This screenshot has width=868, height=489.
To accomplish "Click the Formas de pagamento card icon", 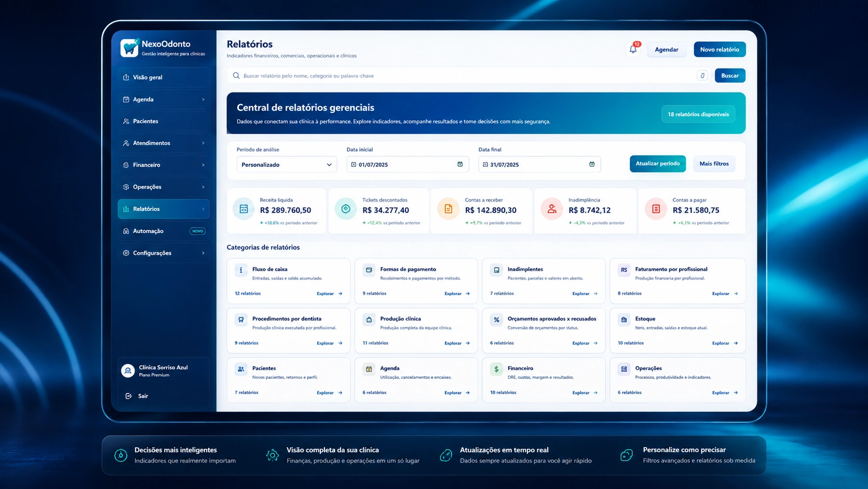I will click(369, 270).
